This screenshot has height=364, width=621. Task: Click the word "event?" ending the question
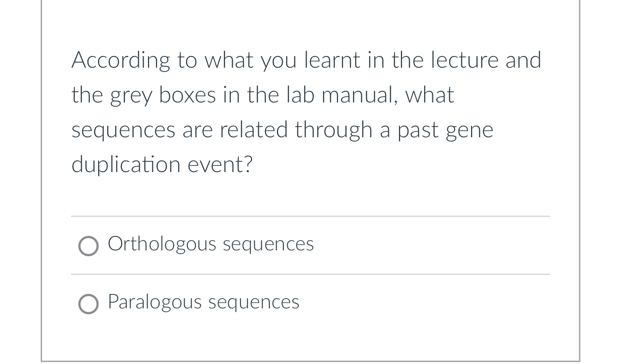tap(220, 165)
